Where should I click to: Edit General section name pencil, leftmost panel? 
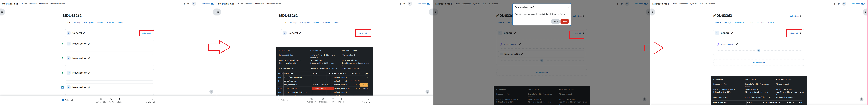(x=84, y=33)
